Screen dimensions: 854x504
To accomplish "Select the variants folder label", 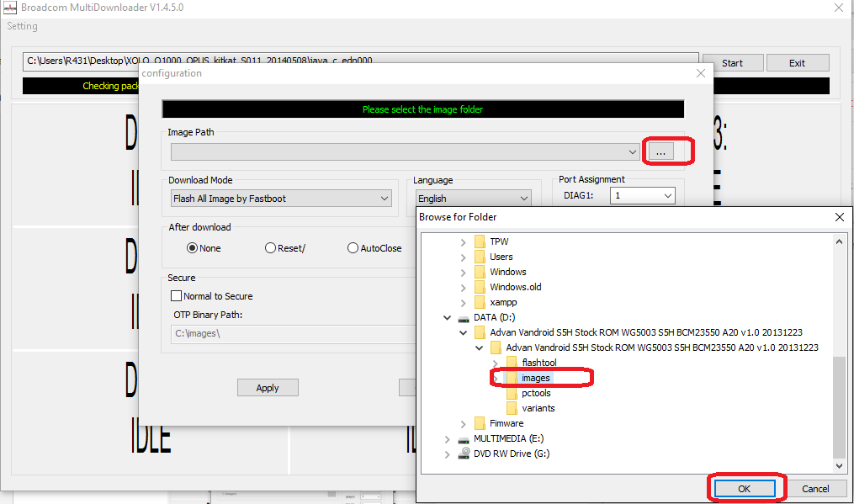I will (x=538, y=408).
